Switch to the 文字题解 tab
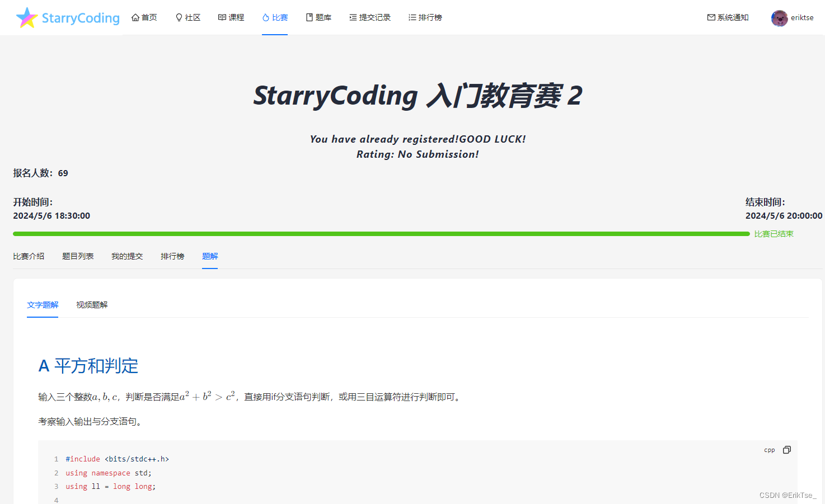This screenshot has width=825, height=504. pos(43,305)
